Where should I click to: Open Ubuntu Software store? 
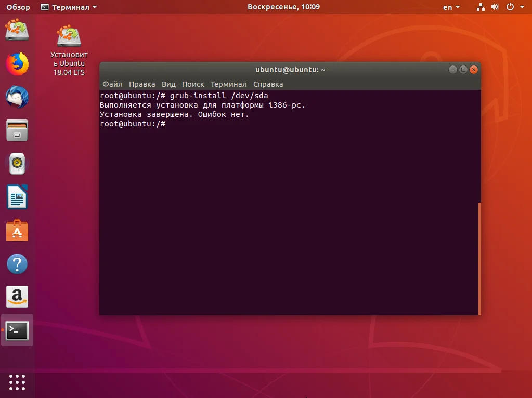click(x=17, y=231)
